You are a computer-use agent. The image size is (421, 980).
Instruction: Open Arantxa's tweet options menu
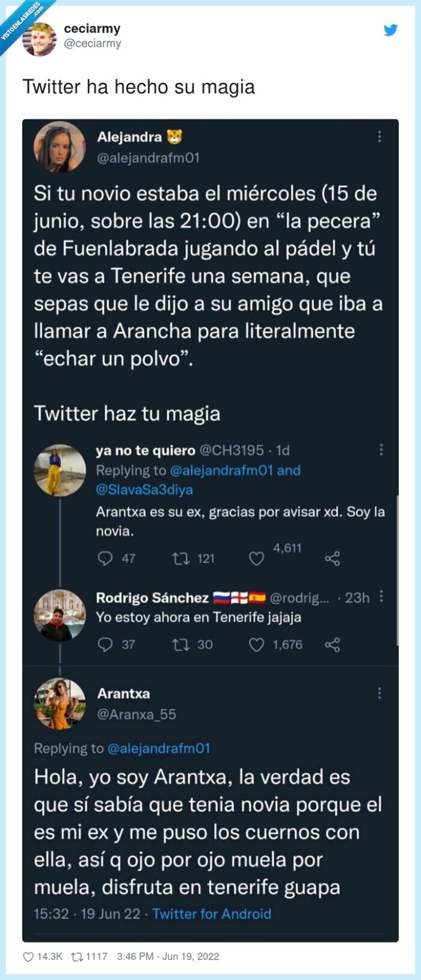[x=379, y=693]
